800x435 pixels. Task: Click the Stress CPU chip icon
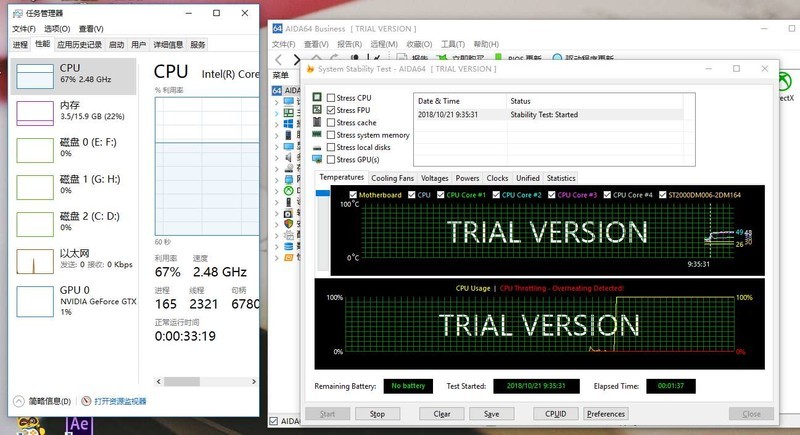[317, 97]
